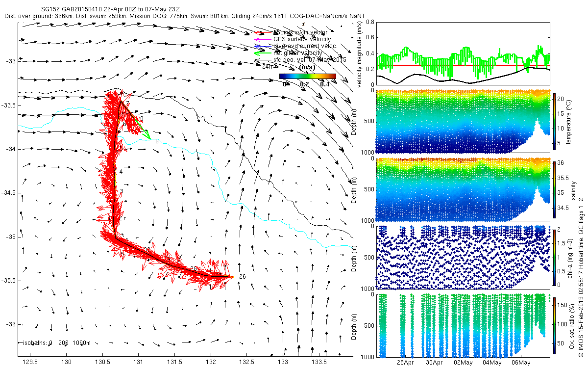588x368 pixels.
Task: Click the 'Ox. sat. ratio (%)' colorbar label
Action: [571, 326]
